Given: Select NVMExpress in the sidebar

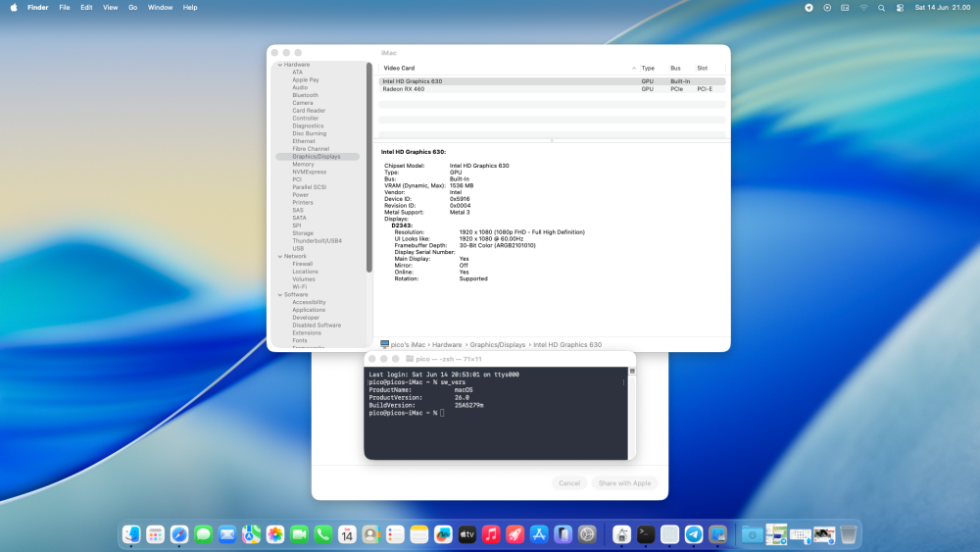Looking at the screenshot, I should point(310,172).
